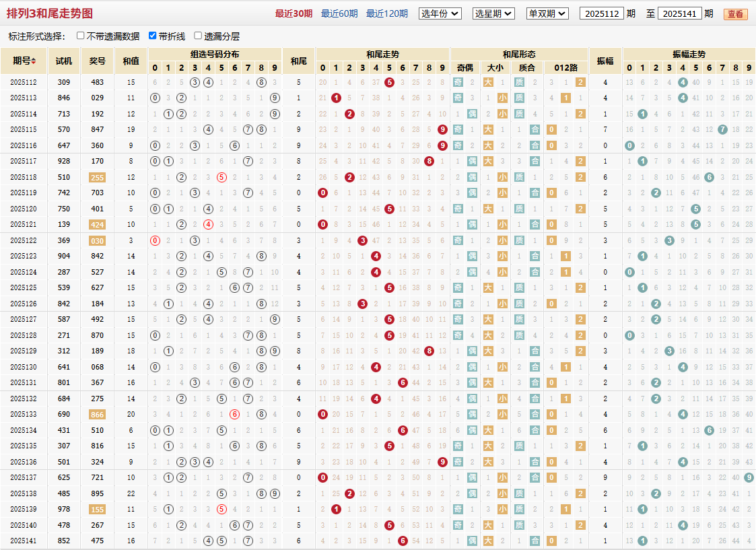Click red 和尾 ball 0 in row 2025119
Screen dimensions: 756x550
[x=323, y=193]
